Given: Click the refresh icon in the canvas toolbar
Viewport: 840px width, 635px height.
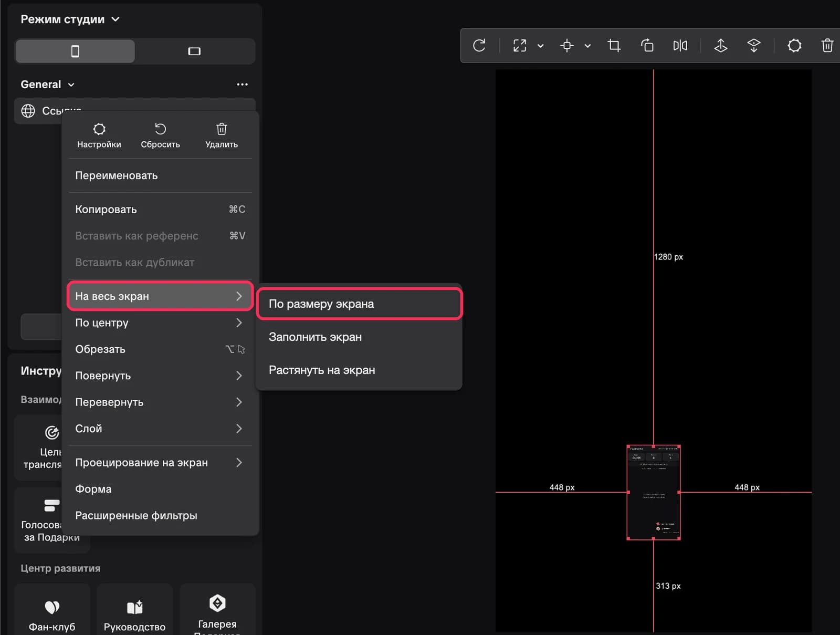Looking at the screenshot, I should (479, 46).
